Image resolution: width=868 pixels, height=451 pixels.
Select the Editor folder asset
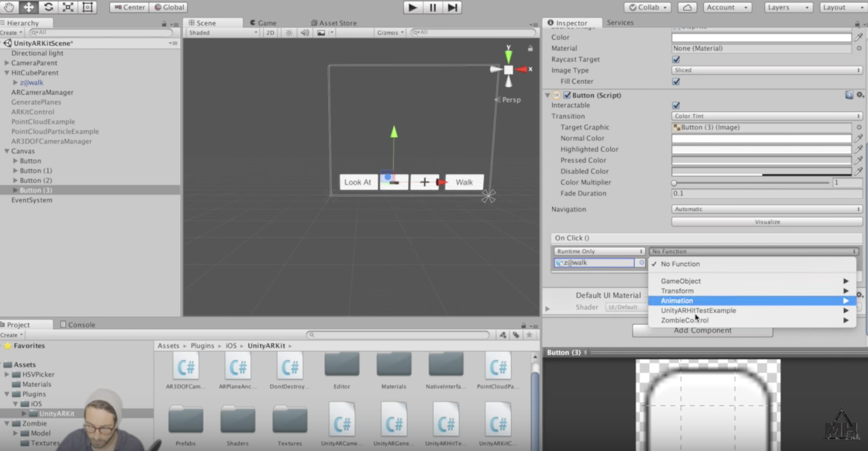pyautogui.click(x=342, y=371)
